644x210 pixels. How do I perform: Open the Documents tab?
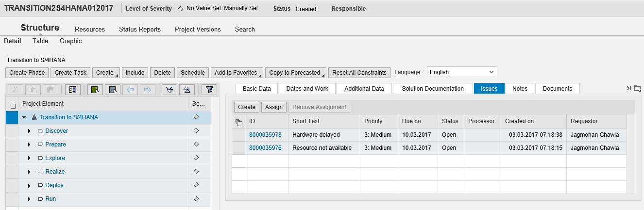[558, 88]
